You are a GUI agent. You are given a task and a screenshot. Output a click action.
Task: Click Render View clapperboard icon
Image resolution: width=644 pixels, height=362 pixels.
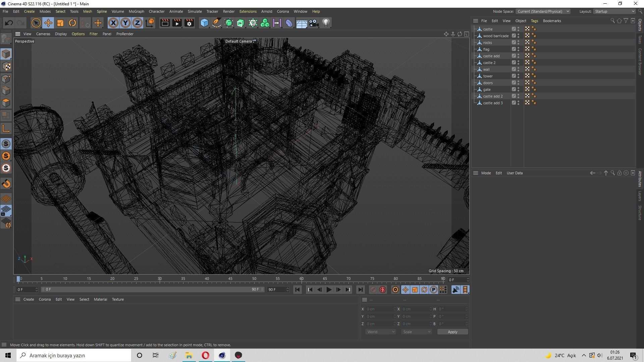coord(165,23)
